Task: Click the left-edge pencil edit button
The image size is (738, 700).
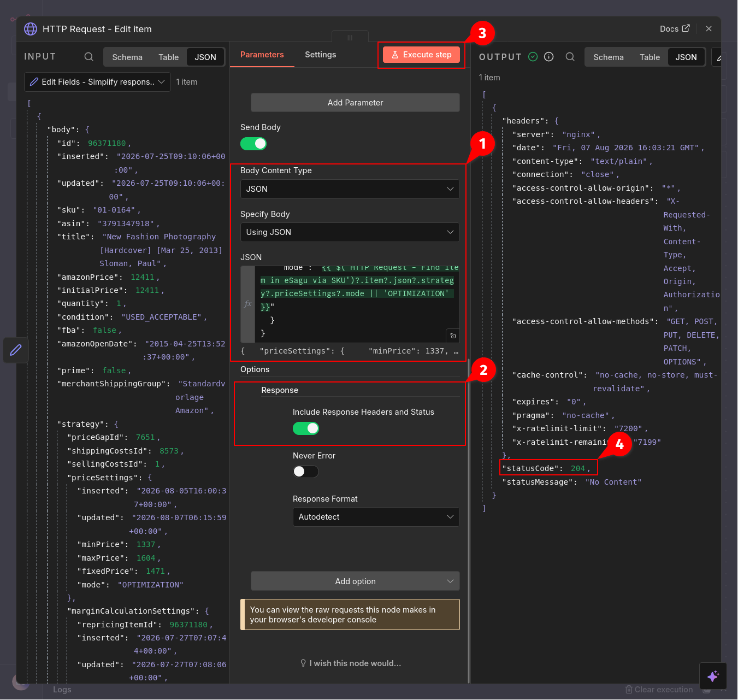Action: pos(16,350)
